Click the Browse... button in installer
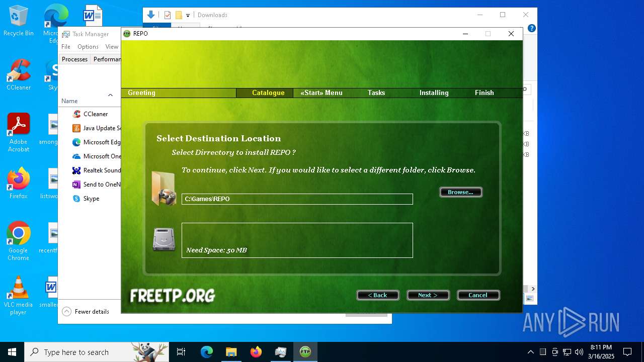The height and width of the screenshot is (362, 644). [461, 192]
